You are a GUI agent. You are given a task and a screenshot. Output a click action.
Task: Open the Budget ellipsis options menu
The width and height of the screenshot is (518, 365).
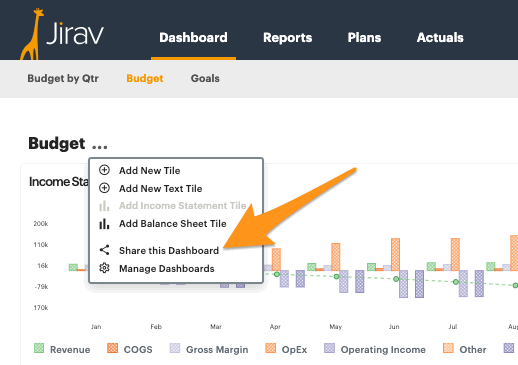[x=100, y=147]
